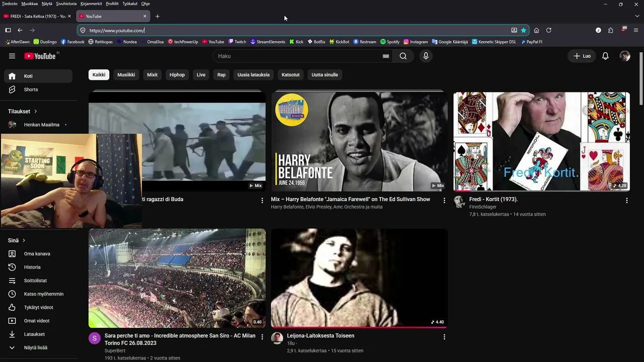Open the Kirjanmerkit menu
The width and height of the screenshot is (644, 362).
click(x=92, y=4)
